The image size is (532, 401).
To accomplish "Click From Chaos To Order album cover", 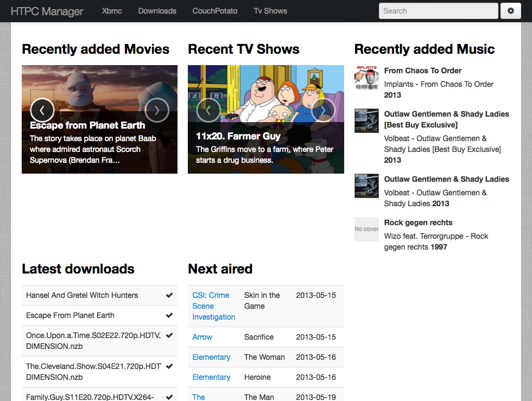I will 366,78.
